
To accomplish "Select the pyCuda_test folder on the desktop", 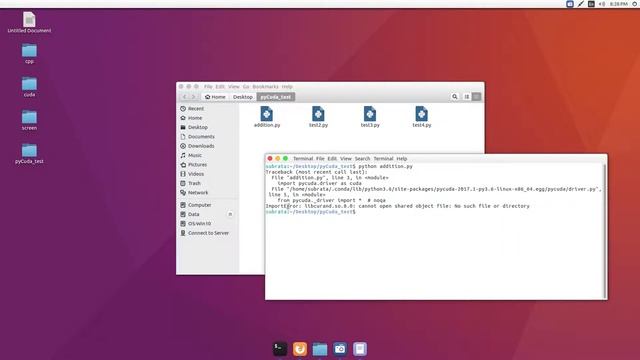I will [29, 153].
